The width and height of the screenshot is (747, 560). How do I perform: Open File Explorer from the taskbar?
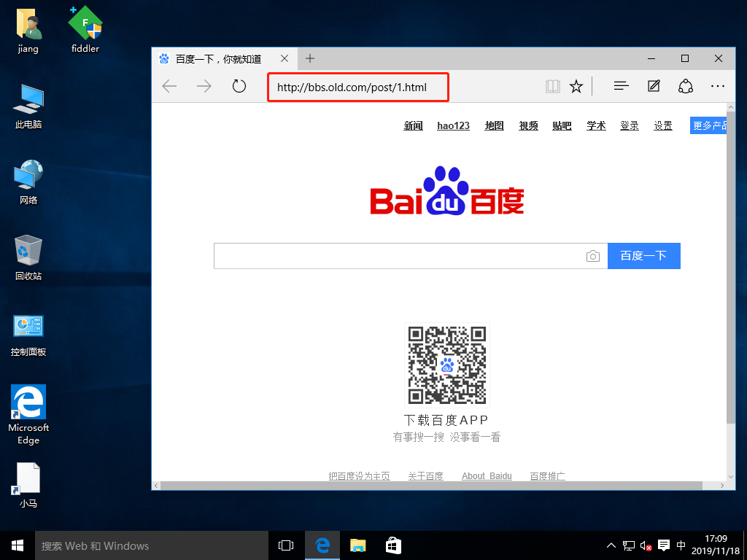[357, 545]
